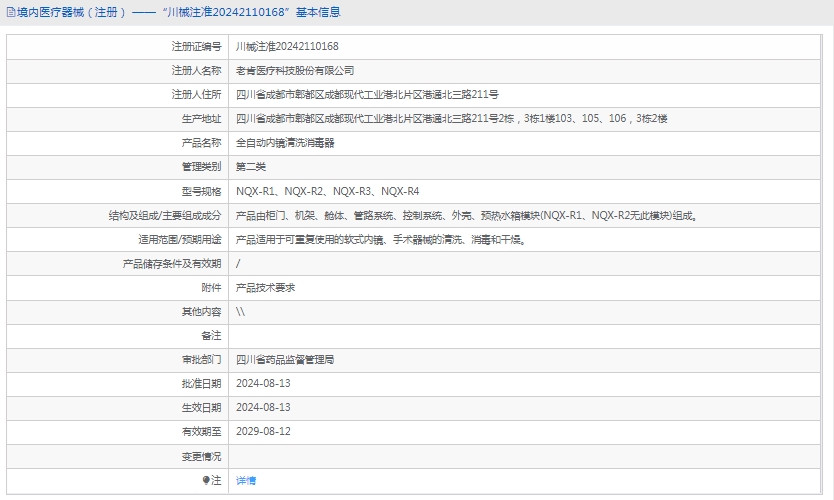
Task: Click the 生效日期 row date value
Action: coord(263,408)
